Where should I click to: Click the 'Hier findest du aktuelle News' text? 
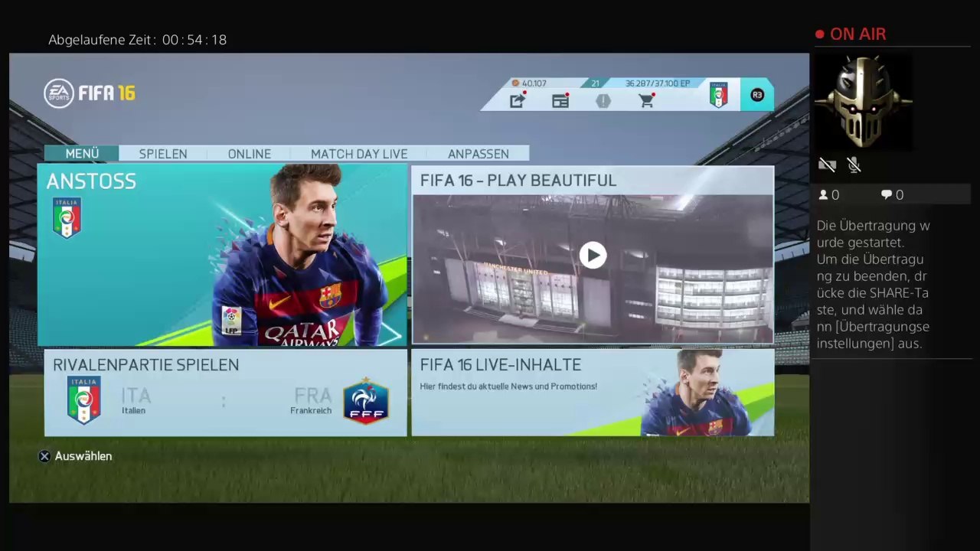coord(508,386)
